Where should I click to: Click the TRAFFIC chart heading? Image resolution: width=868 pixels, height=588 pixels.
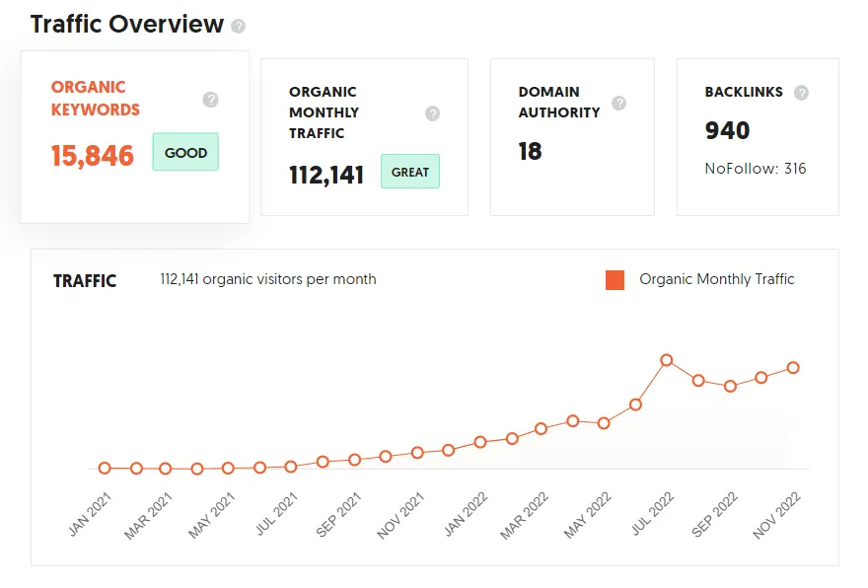pyautogui.click(x=85, y=281)
